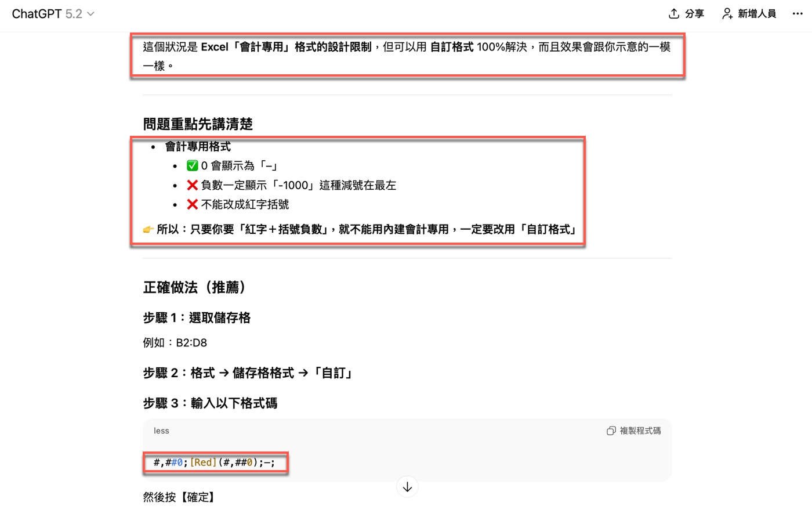Select the custom format code #,##0;[Red](#,##0);–;
Viewport: 812px width, 513px height.
pyautogui.click(x=215, y=463)
